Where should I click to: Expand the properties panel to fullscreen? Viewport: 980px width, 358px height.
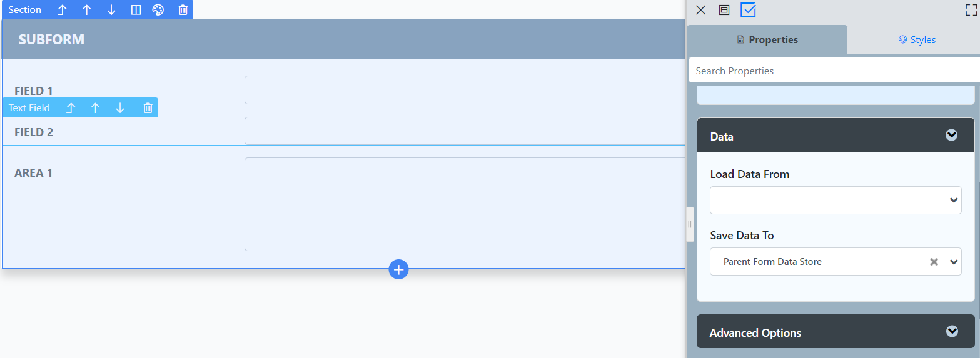coord(971,10)
